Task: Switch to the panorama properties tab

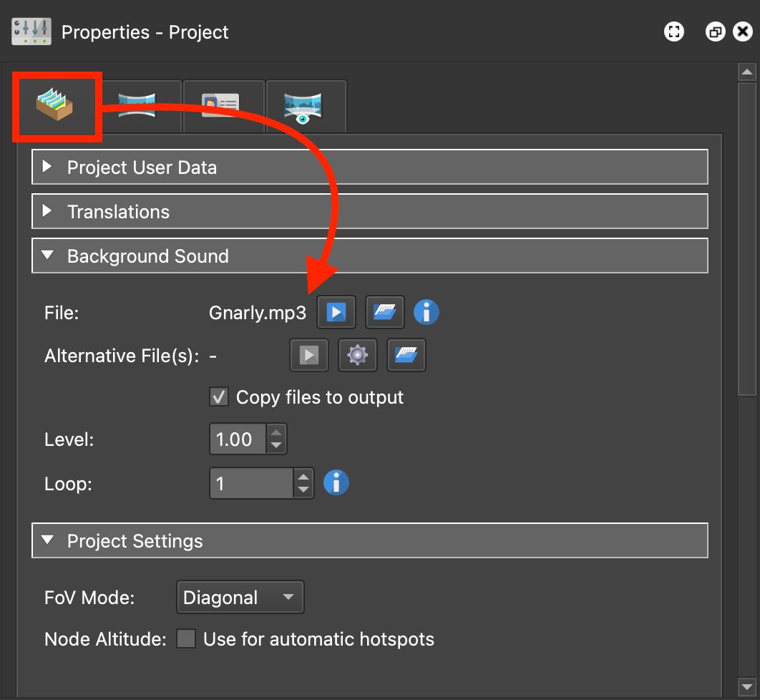Action: click(140, 106)
